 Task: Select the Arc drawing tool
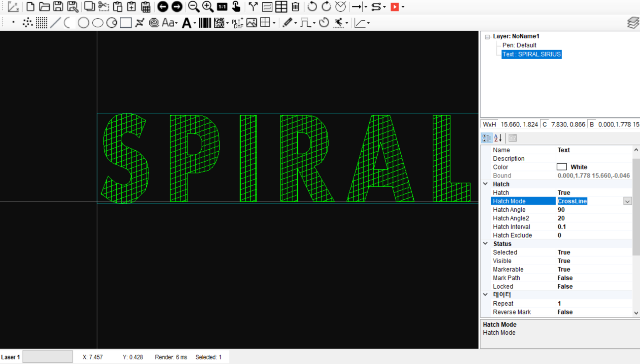(68, 23)
